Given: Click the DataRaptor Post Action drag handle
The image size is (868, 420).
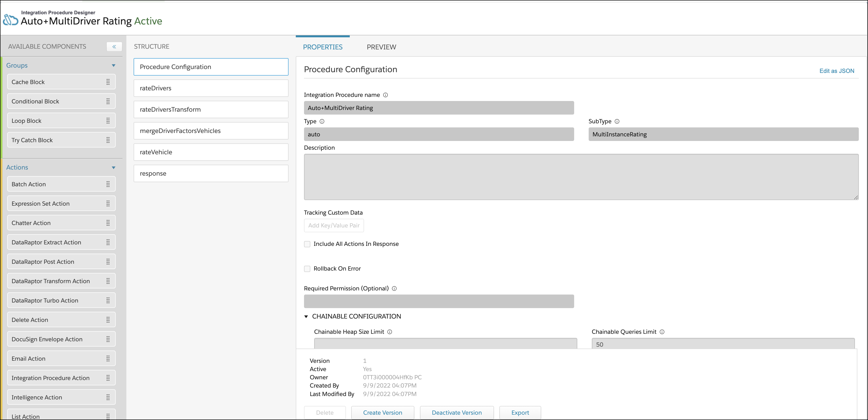Looking at the screenshot, I should 108,262.
